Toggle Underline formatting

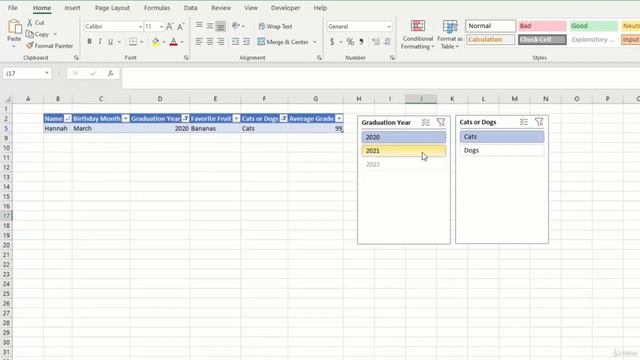tap(110, 42)
